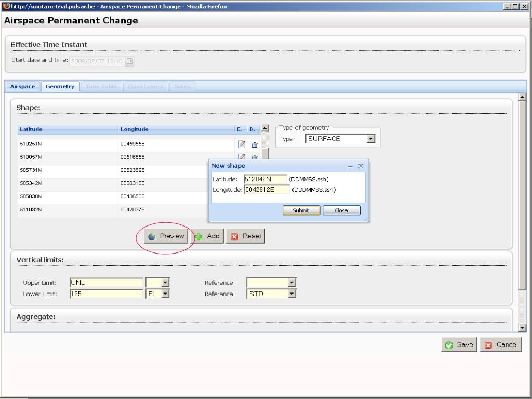Viewport: 532px width, 399px height.
Task: Click main panel scrollbar down arrow
Action: pyautogui.click(x=523, y=328)
